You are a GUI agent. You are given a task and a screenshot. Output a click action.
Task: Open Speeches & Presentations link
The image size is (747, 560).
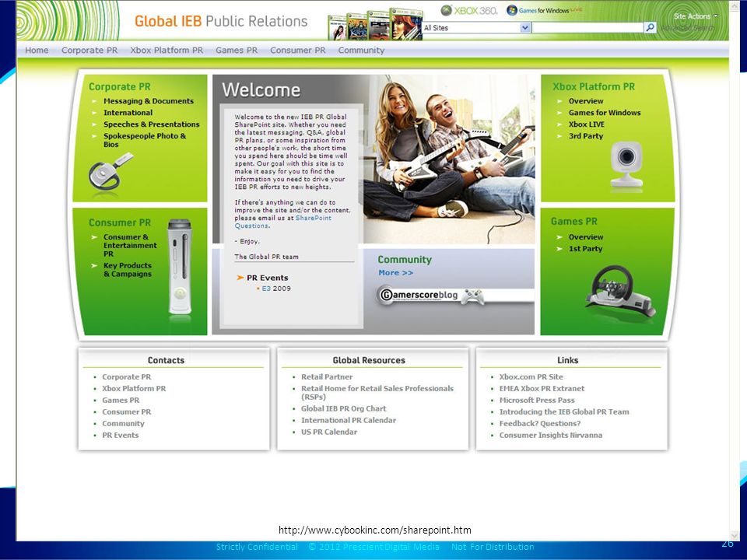pyautogui.click(x=152, y=124)
